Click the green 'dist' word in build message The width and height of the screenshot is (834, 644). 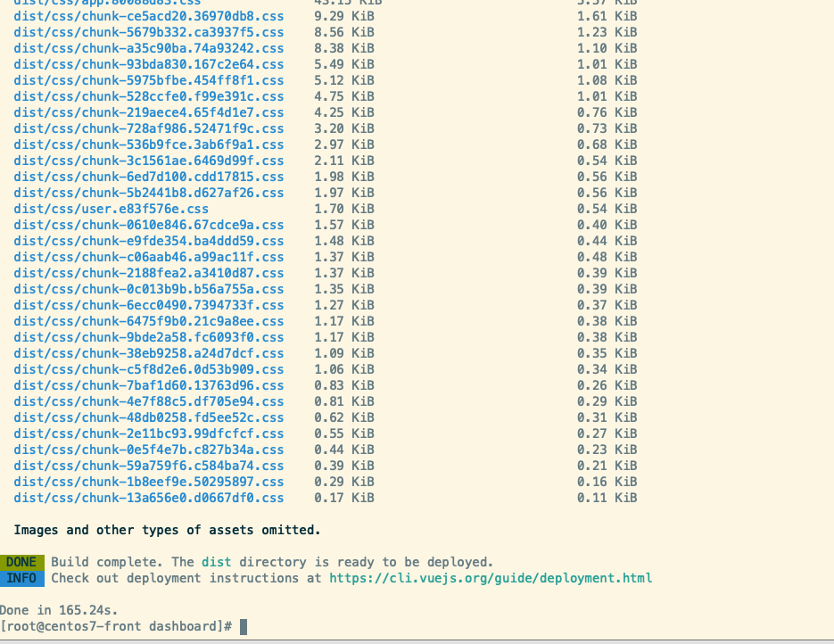[x=216, y=562]
